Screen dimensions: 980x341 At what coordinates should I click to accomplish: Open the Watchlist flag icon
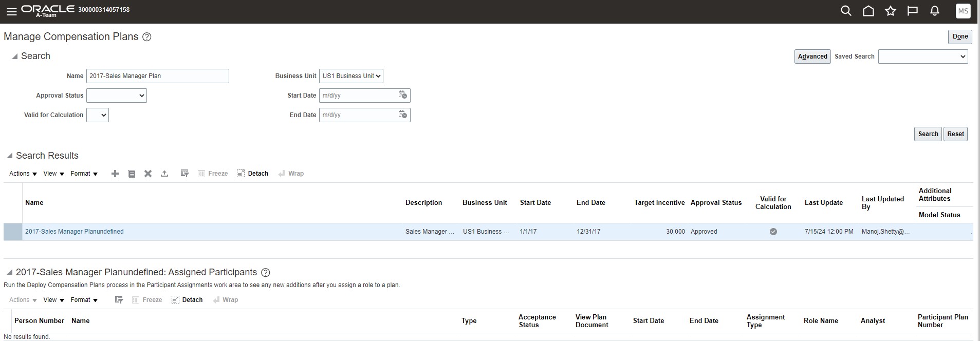click(913, 11)
